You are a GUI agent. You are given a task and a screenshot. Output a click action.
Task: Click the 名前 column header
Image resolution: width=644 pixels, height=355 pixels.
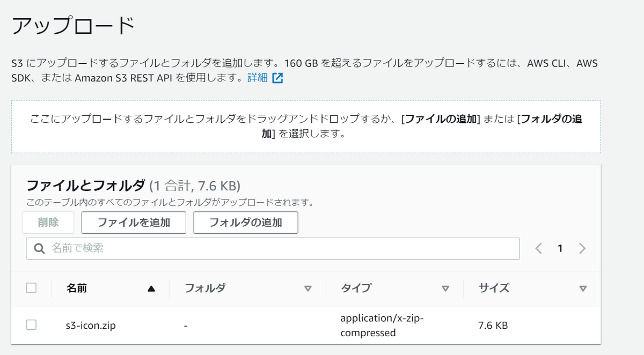coord(77,288)
